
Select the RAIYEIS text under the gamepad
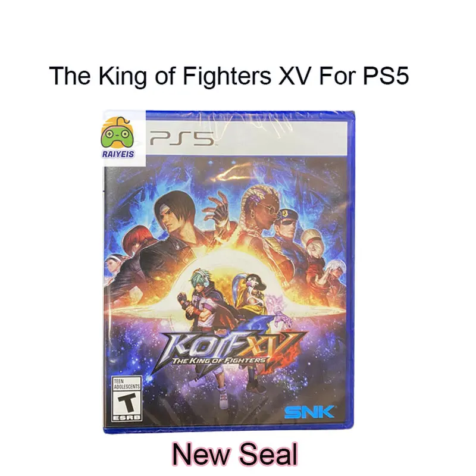[118, 153]
